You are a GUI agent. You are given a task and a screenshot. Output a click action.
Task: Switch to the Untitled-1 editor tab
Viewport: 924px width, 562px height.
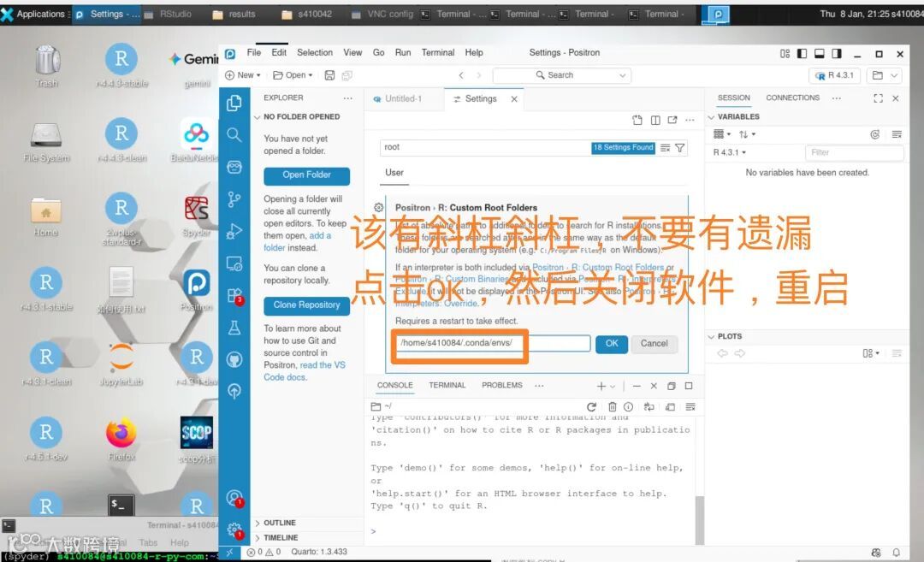click(404, 99)
